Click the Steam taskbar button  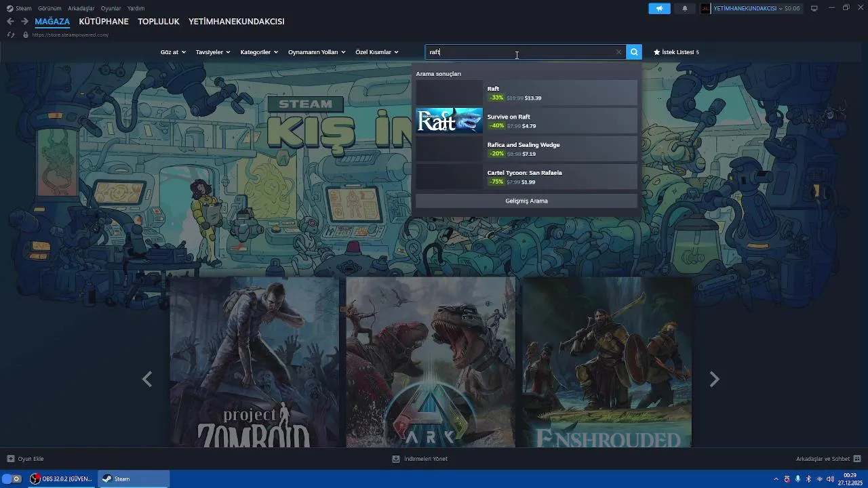134,479
